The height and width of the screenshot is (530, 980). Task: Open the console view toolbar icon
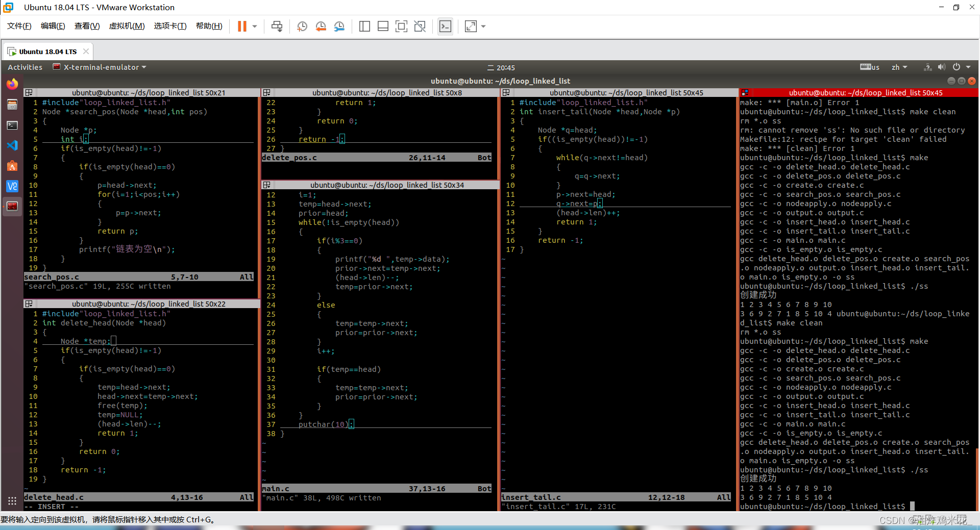(x=445, y=27)
